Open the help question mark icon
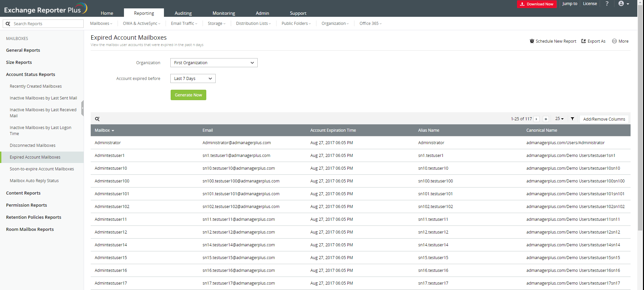 607,4
